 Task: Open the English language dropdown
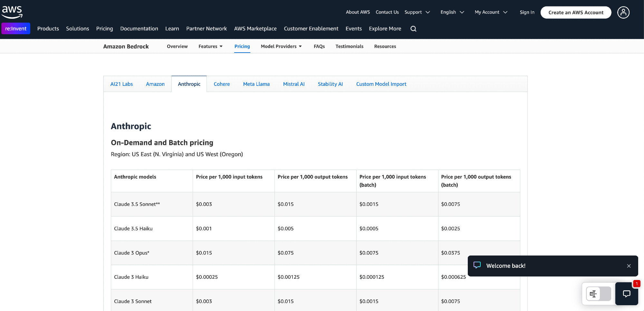coord(452,12)
